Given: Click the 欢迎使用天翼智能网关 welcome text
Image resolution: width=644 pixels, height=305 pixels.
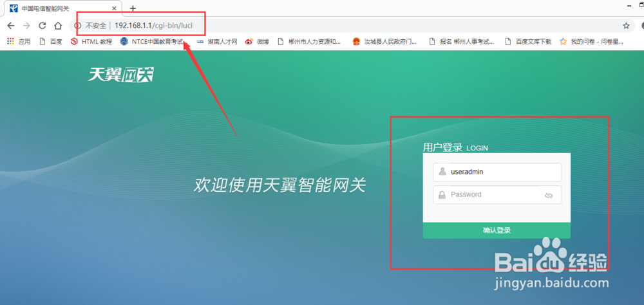Looking at the screenshot, I should 279,185.
